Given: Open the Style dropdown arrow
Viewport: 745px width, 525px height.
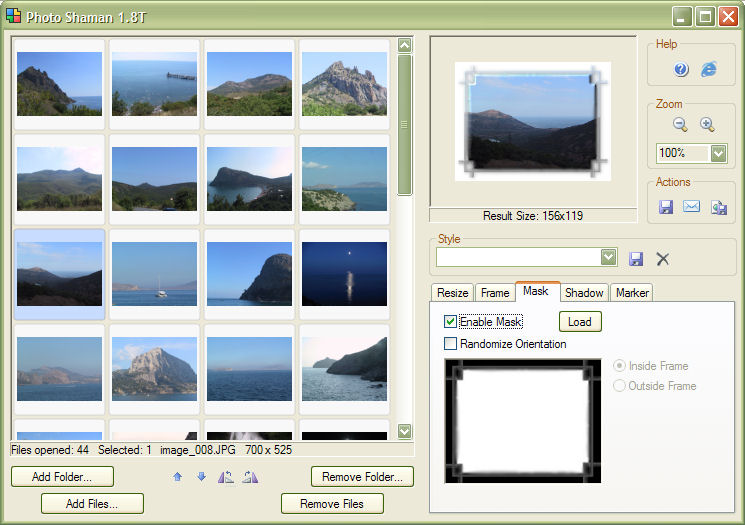Looking at the screenshot, I should pos(609,257).
